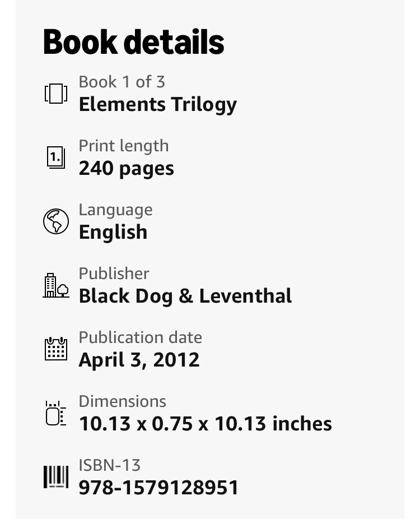Click the book series icon
This screenshot has width=420, height=519.
coord(56,94)
